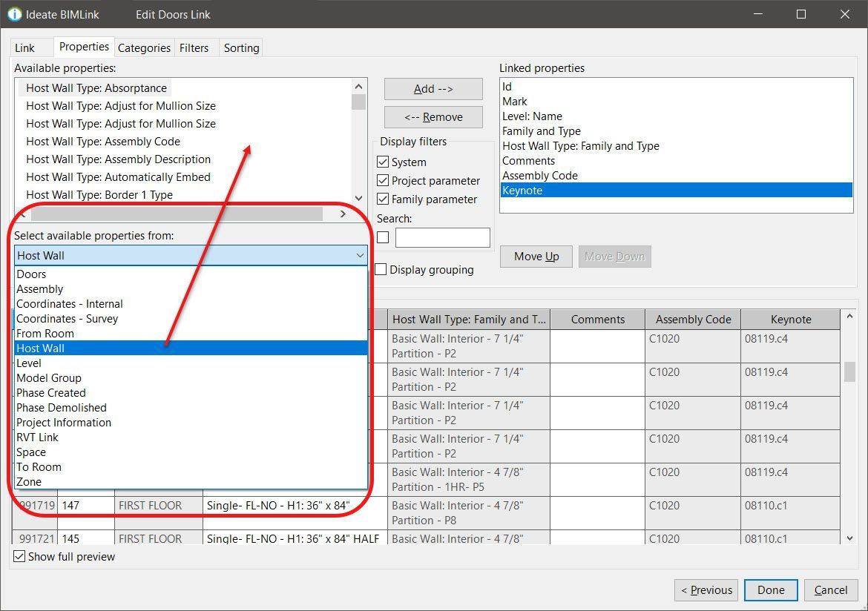Click the < Previous button

pyautogui.click(x=706, y=590)
